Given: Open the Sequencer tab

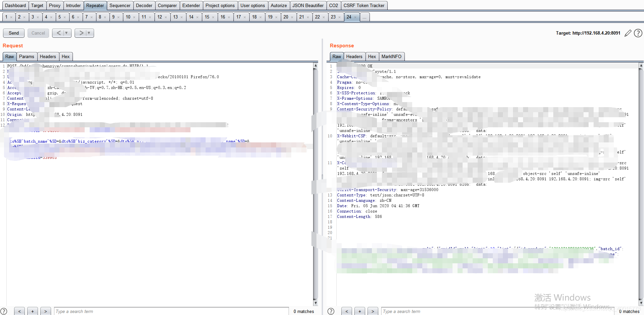Looking at the screenshot, I should (x=120, y=5).
